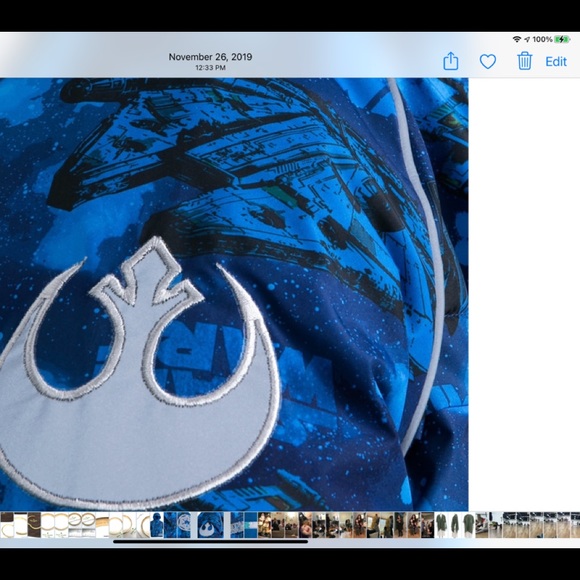Tap the November 26, 2019 date title
580x580 pixels.
210,57
